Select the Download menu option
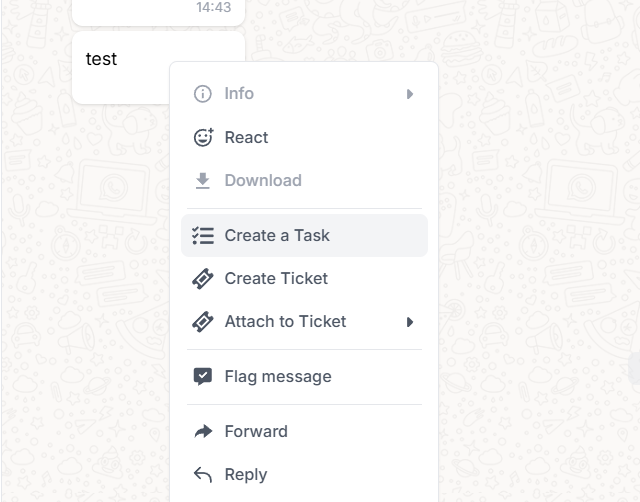Screen dimensions: 640x502 [304, 180]
